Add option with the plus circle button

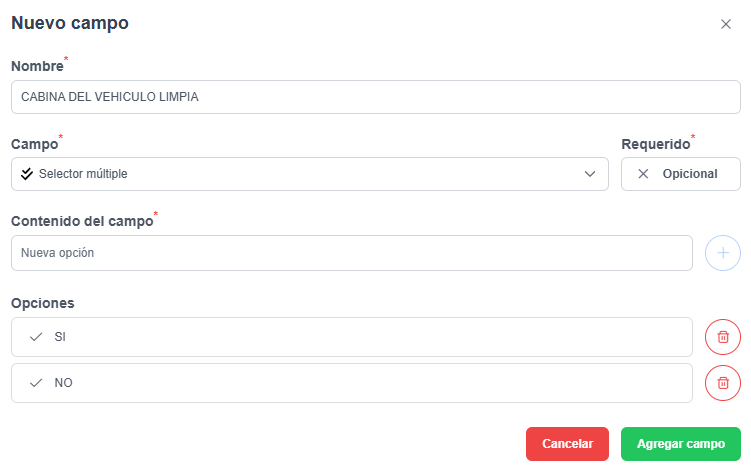[723, 253]
